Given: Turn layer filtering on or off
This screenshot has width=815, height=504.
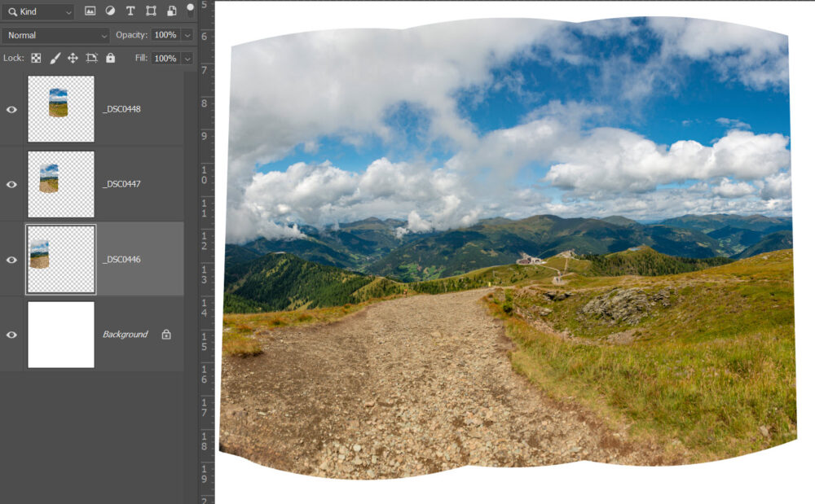Looking at the screenshot, I should 190,10.
